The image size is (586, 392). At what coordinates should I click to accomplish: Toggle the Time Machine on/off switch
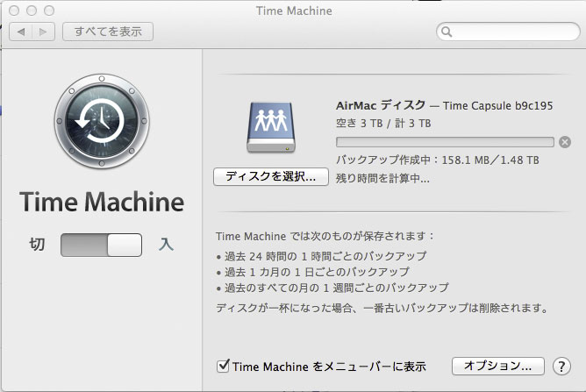(101, 246)
